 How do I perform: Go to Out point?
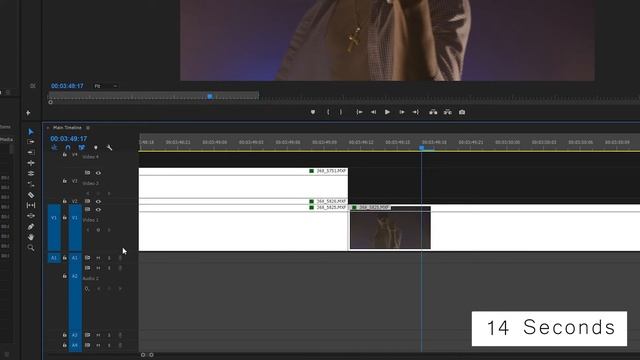[x=416, y=112]
